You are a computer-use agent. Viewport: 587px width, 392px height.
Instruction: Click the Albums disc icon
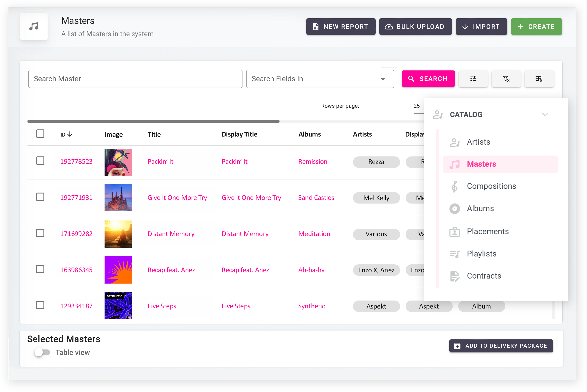tap(455, 209)
